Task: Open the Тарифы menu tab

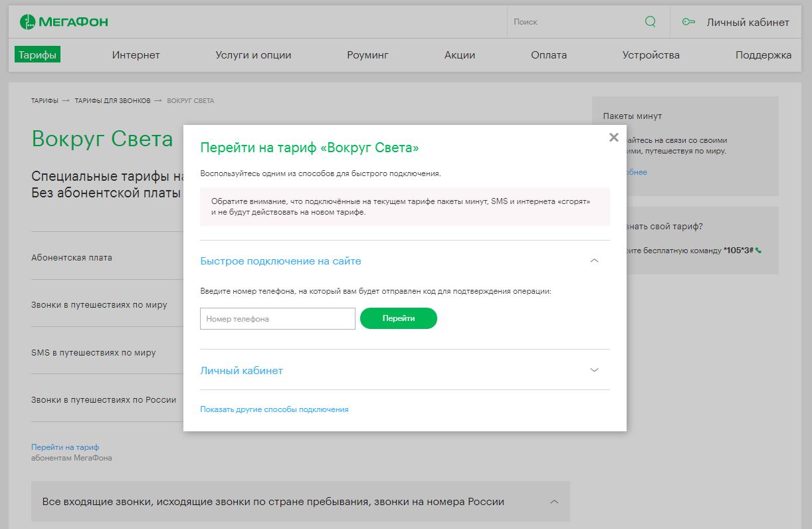Action: click(x=37, y=55)
